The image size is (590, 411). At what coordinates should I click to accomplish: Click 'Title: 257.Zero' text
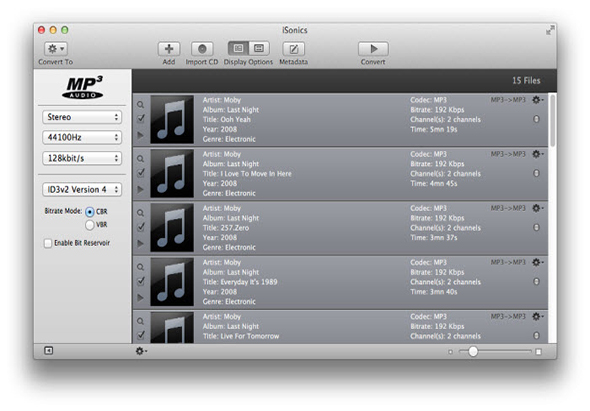226,228
